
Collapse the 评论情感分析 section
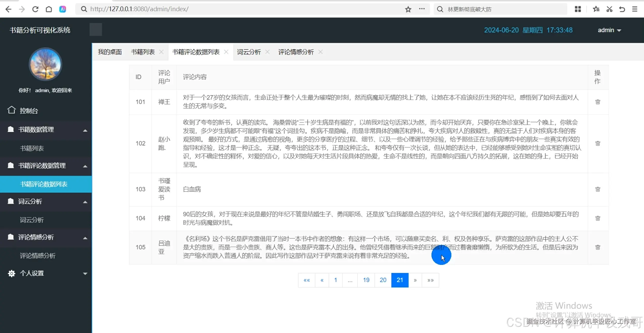pos(85,238)
